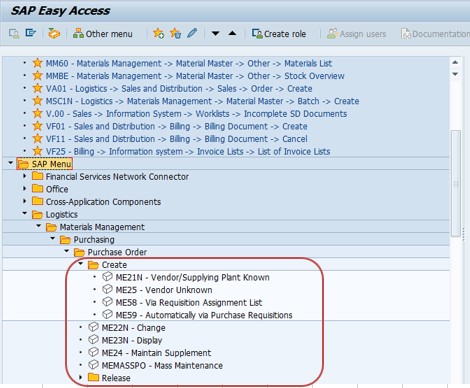Click the Other menu toolbar button

(103, 34)
